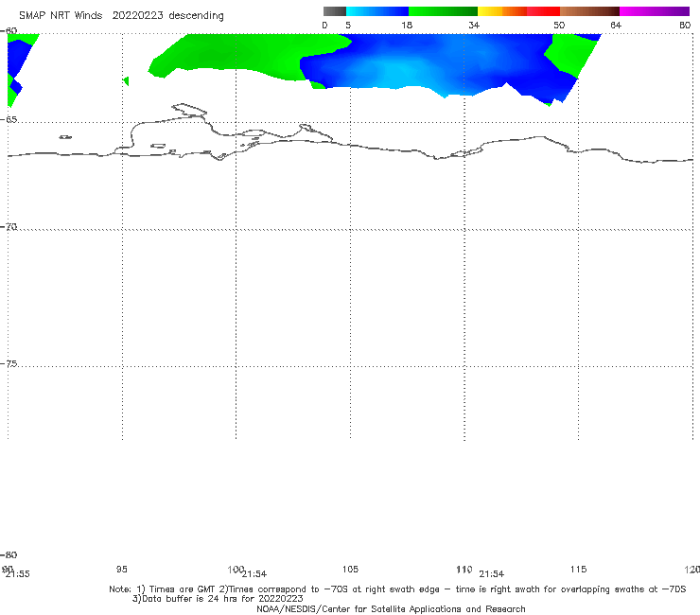Click the color bar label '34'
The height and width of the screenshot is (615, 700).
pyautogui.click(x=474, y=26)
